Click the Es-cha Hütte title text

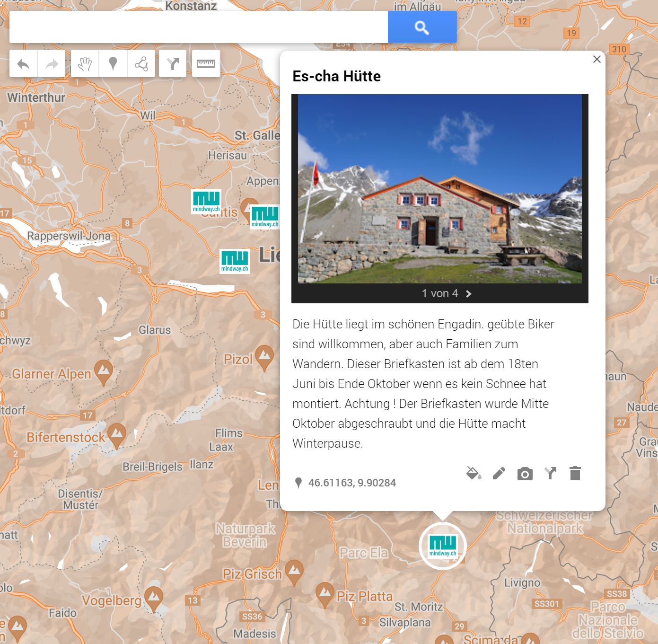click(x=337, y=76)
